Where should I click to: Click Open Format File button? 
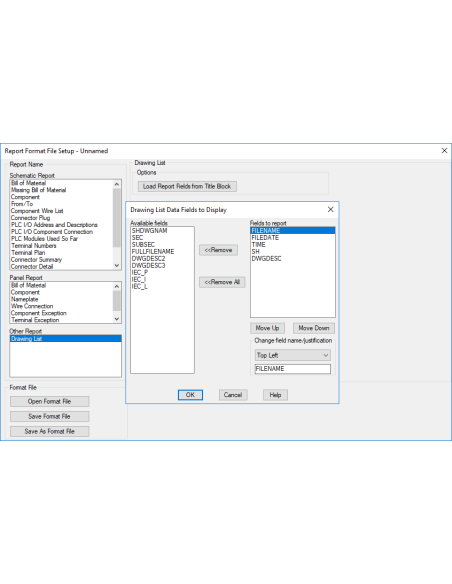[50, 401]
